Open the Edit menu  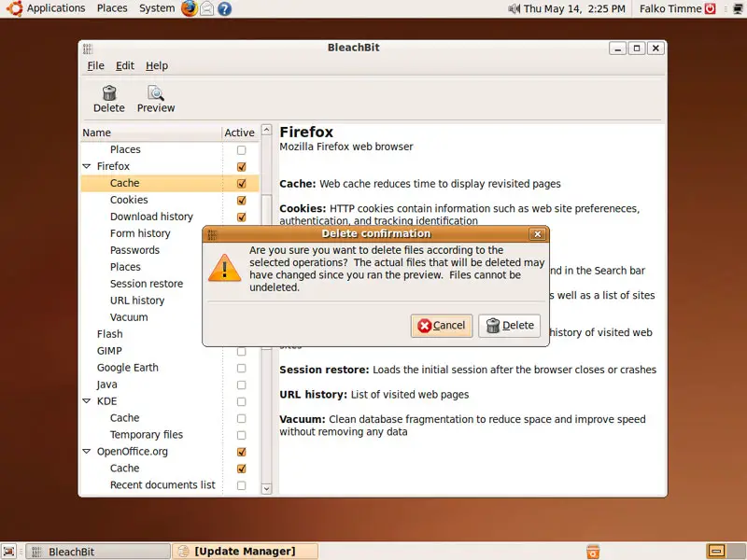tap(125, 65)
